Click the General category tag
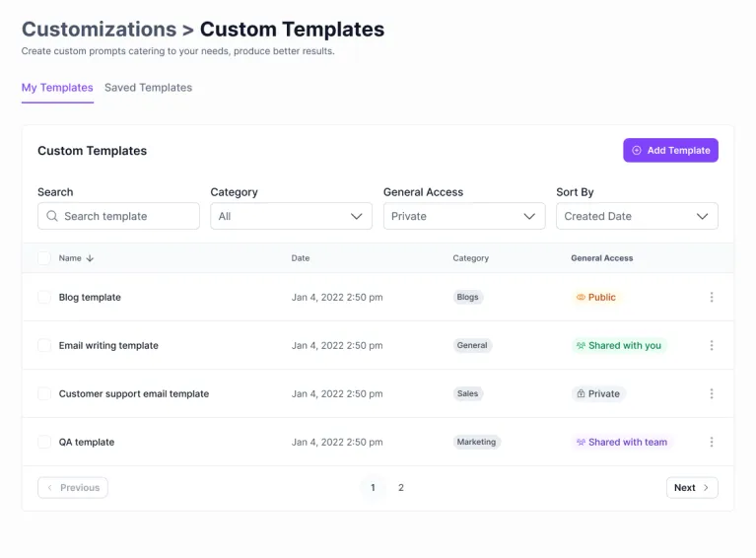Image resolution: width=756 pixels, height=558 pixels. click(472, 345)
